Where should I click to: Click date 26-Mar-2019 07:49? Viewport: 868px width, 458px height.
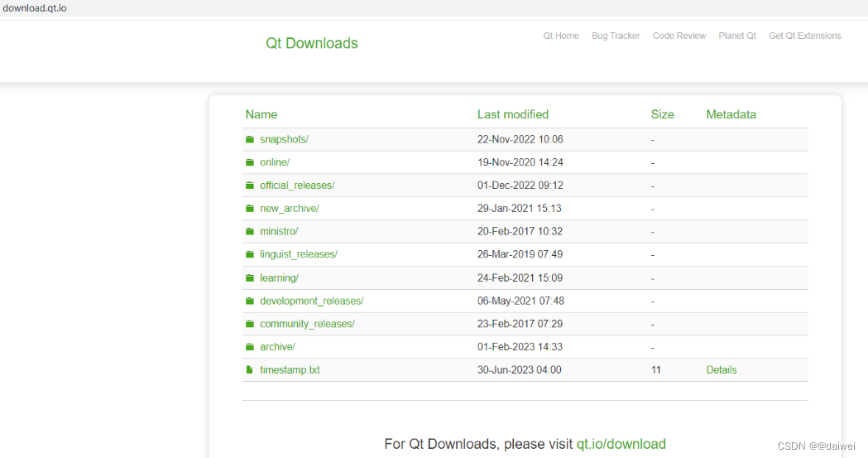click(x=520, y=254)
